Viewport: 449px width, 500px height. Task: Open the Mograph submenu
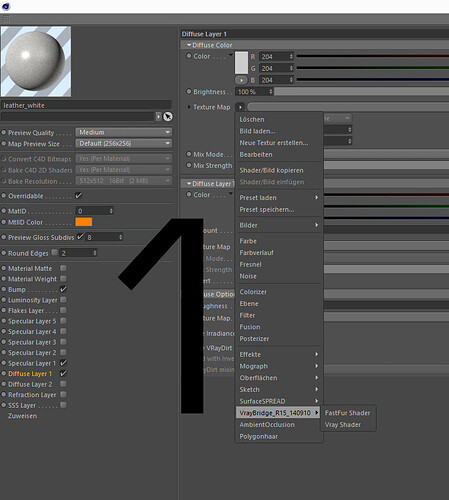coord(279,366)
